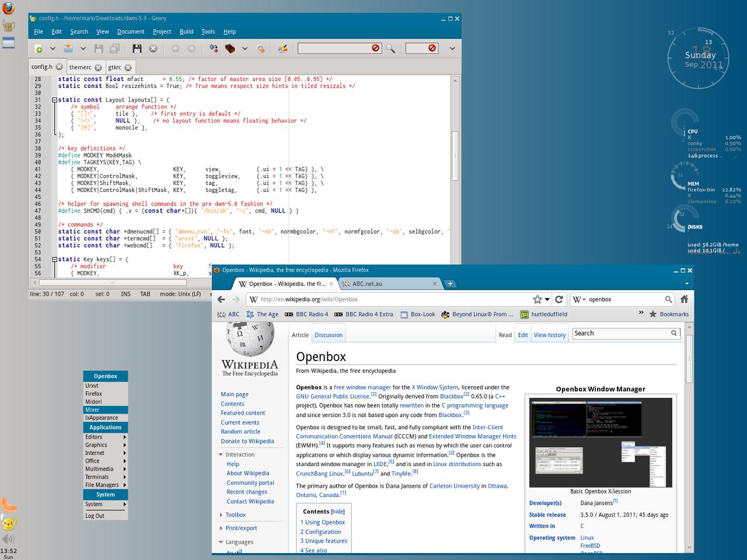Select Mixer in the Openbox menu
The height and width of the screenshot is (560, 747).
(106, 409)
